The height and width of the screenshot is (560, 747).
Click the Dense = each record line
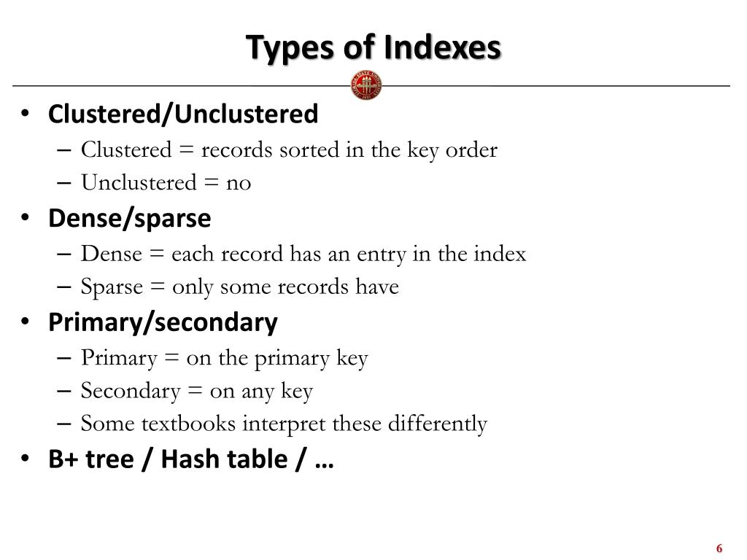[303, 254]
